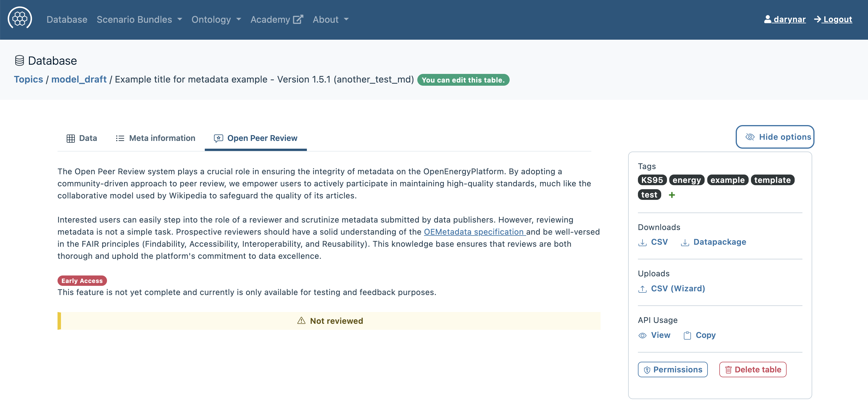868x402 pixels.
Task: Switch to the Data tab
Action: (82, 138)
